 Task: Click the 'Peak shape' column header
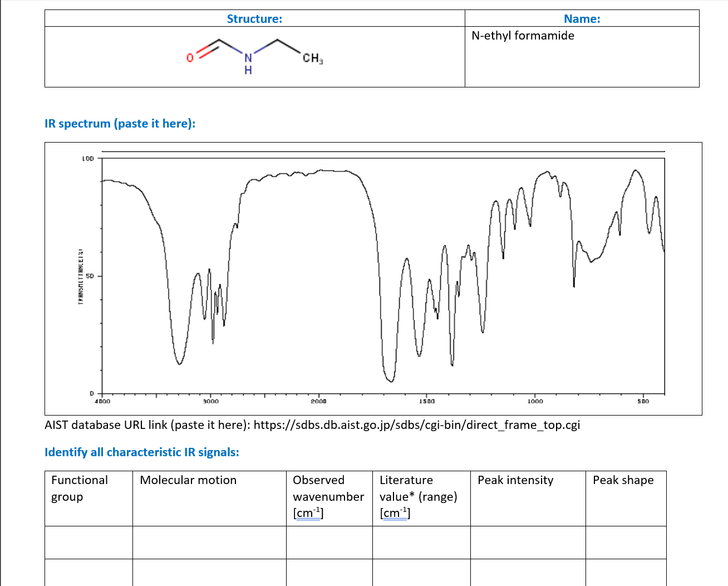(x=623, y=480)
